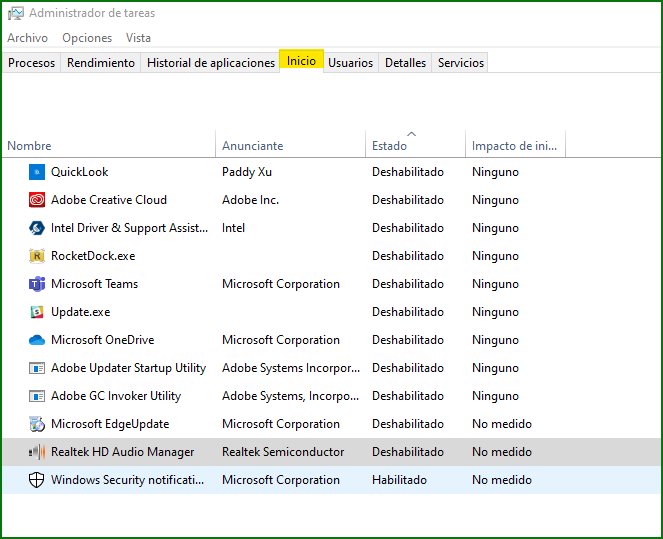Image resolution: width=663 pixels, height=539 pixels.
Task: Click the Adobe Updater Startup Utility icon
Action: 37,368
